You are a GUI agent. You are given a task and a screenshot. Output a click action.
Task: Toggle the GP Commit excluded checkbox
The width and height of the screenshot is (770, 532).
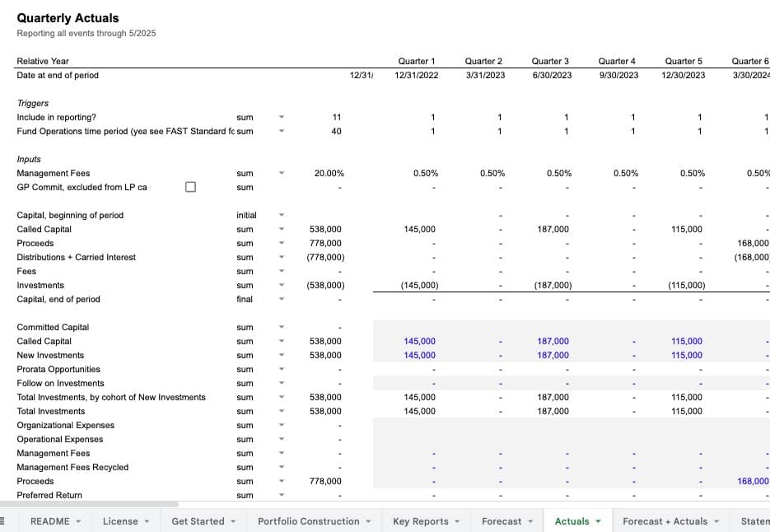point(190,187)
